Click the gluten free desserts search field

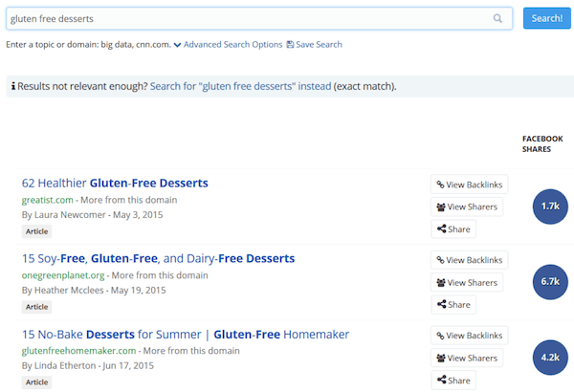click(x=249, y=18)
